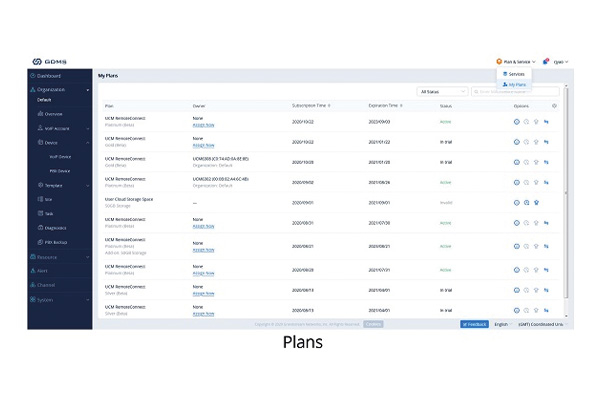
Task: Click the 'Invalid' status text
Action: [x=446, y=203]
